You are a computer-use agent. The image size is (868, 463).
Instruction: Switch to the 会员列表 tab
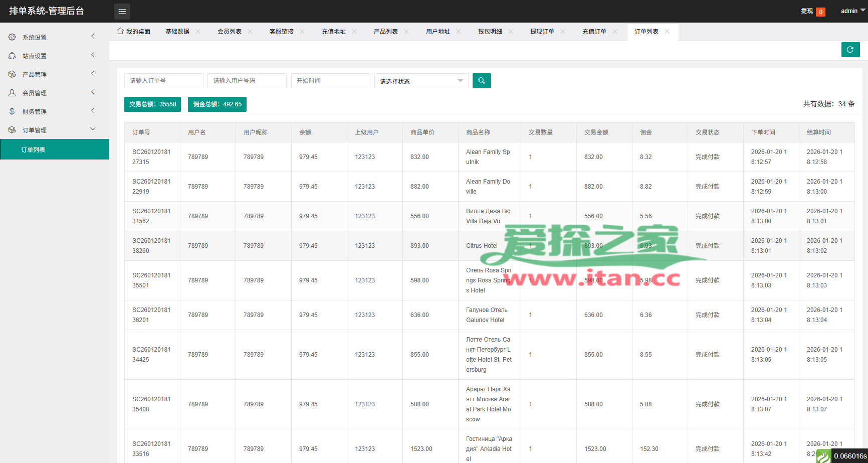click(230, 32)
